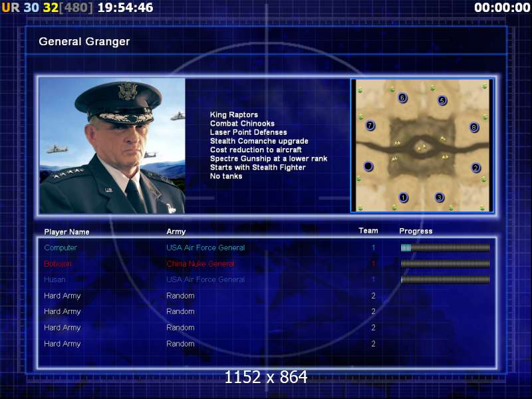Click the 'General Granger' title
Image resolution: width=532 pixels, height=399 pixels.
[x=84, y=41]
